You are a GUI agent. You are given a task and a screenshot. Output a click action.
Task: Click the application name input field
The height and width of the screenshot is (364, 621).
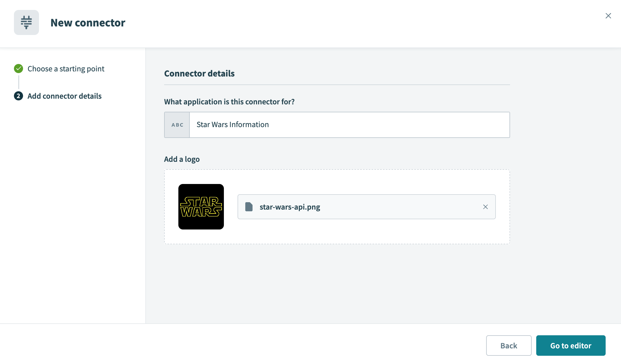[x=349, y=125]
